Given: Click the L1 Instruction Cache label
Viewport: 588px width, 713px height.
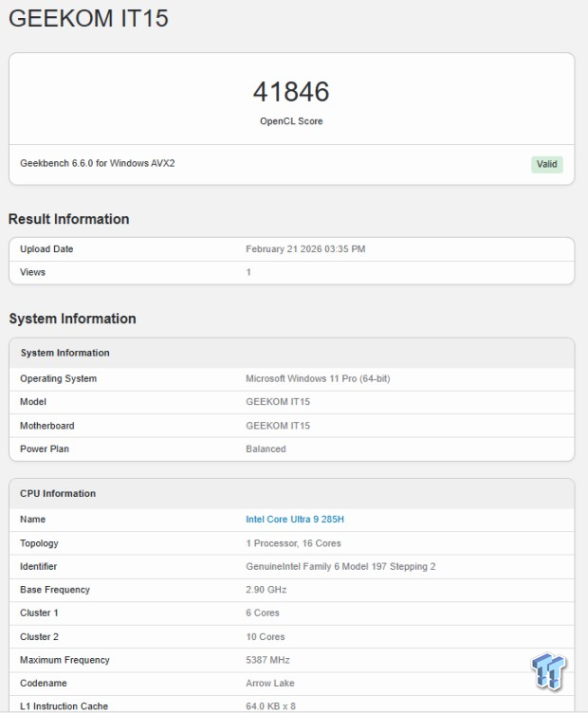Looking at the screenshot, I should [64, 706].
